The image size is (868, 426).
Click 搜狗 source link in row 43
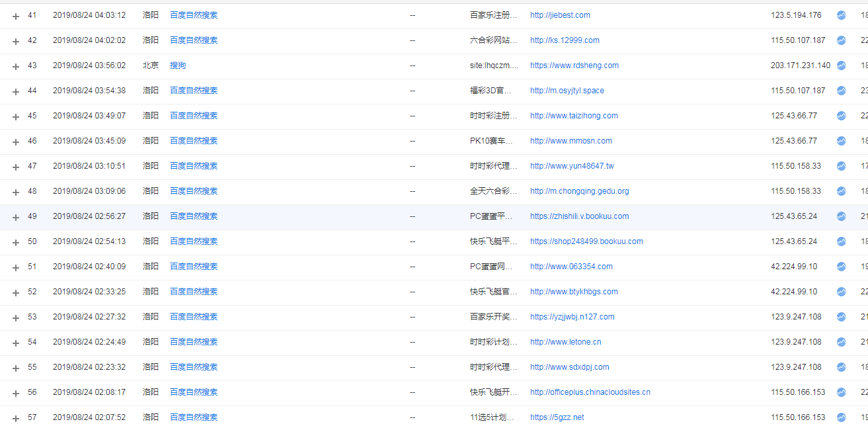coord(178,65)
